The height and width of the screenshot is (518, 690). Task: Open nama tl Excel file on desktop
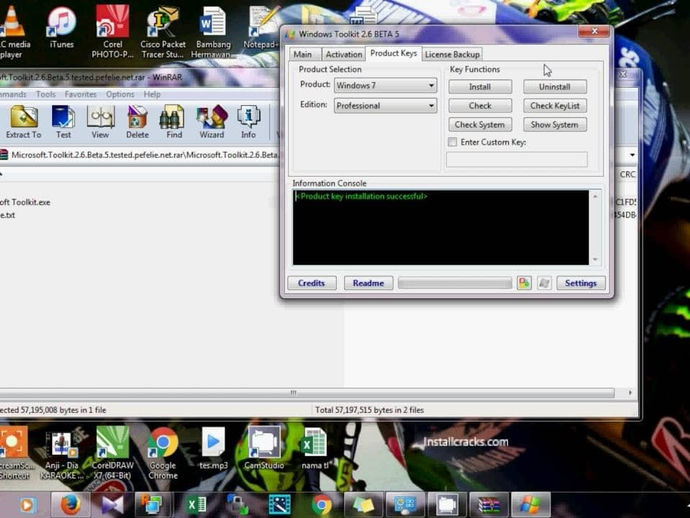point(314,448)
